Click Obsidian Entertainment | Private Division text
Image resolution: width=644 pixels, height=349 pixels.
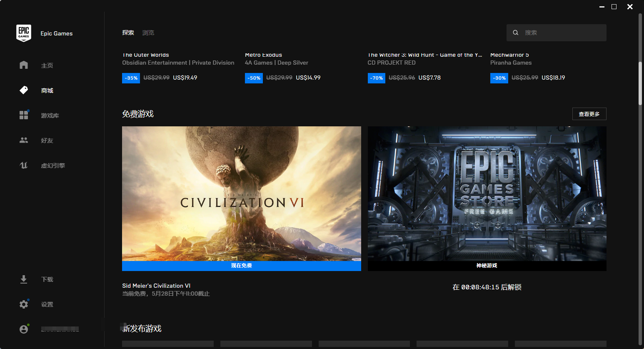point(178,63)
